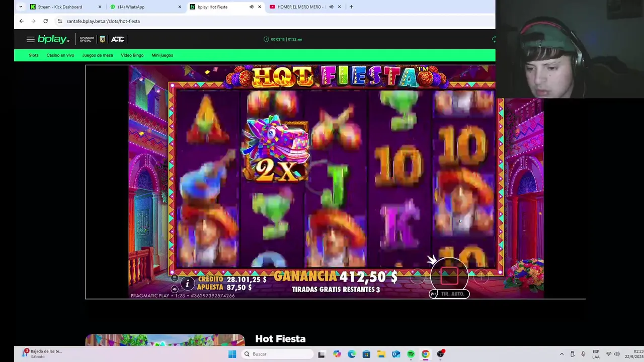
Task: Mute the slot game sound icon
Action: (x=174, y=289)
